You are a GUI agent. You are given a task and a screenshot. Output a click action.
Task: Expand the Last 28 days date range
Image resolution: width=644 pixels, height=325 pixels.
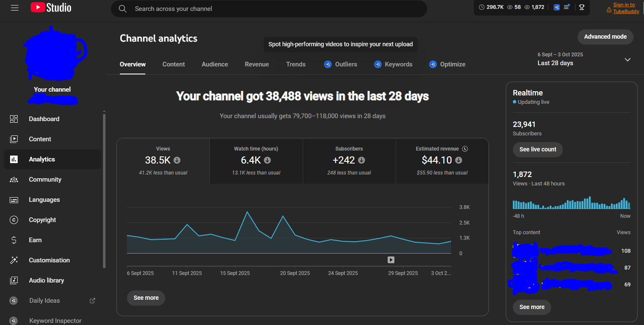coord(627,60)
